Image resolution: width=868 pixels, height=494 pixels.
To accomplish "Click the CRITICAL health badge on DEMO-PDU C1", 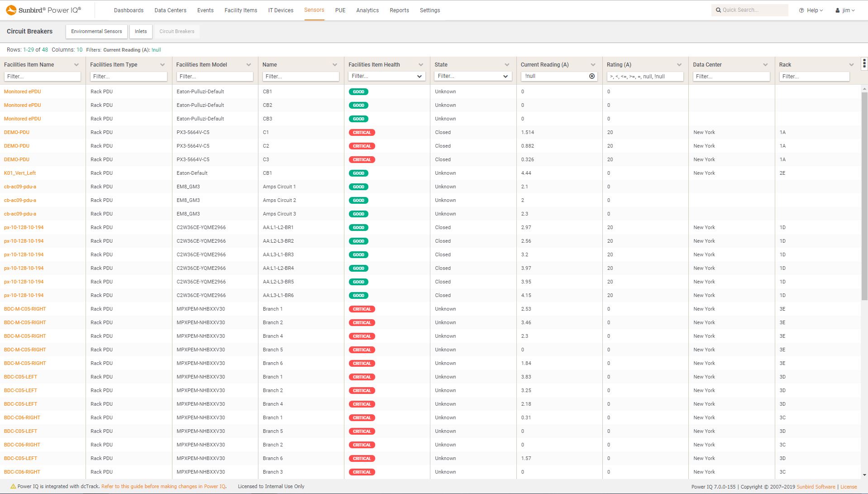I will 362,132.
